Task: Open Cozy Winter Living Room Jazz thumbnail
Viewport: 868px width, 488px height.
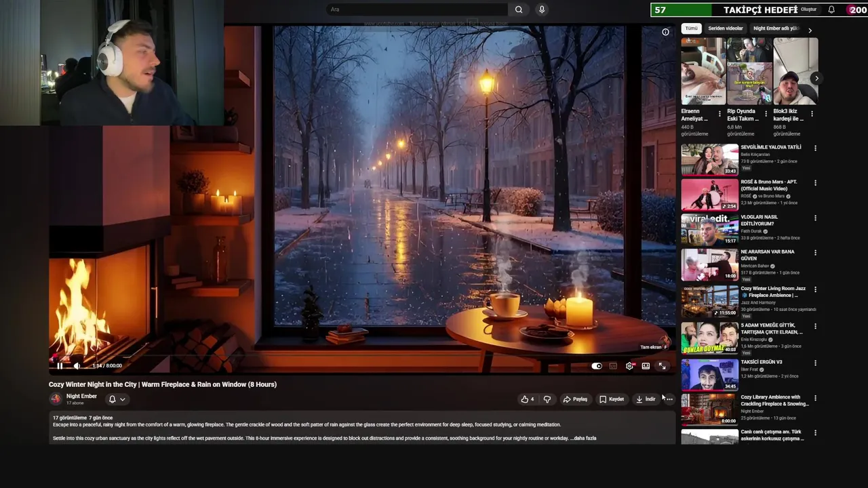Action: click(x=710, y=301)
